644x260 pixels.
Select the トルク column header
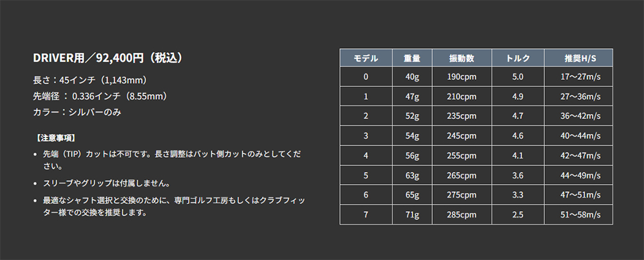pyautogui.click(x=518, y=58)
